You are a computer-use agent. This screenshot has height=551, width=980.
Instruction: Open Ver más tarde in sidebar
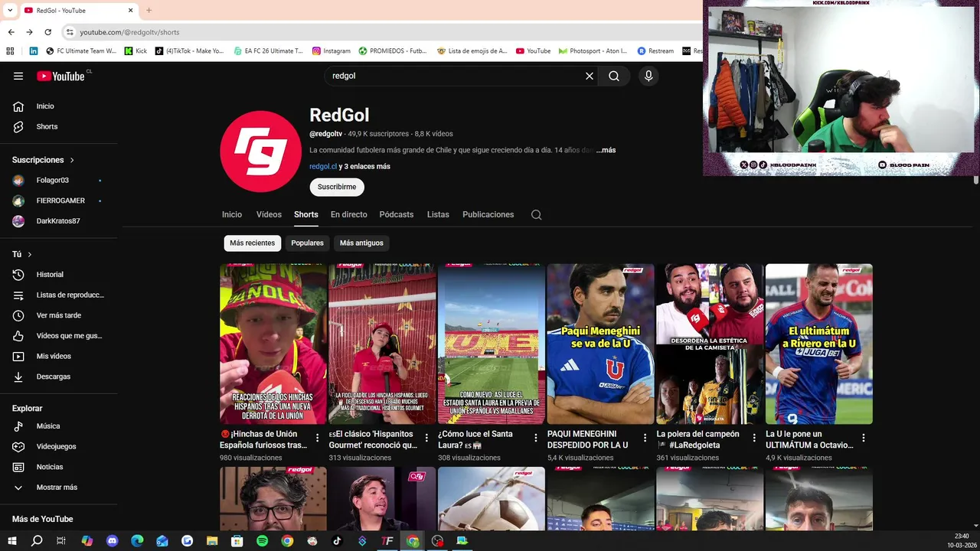[59, 315]
